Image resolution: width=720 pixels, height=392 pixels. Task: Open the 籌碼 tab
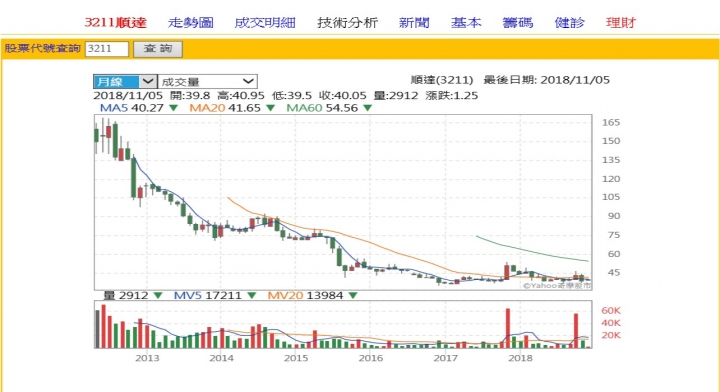[518, 22]
